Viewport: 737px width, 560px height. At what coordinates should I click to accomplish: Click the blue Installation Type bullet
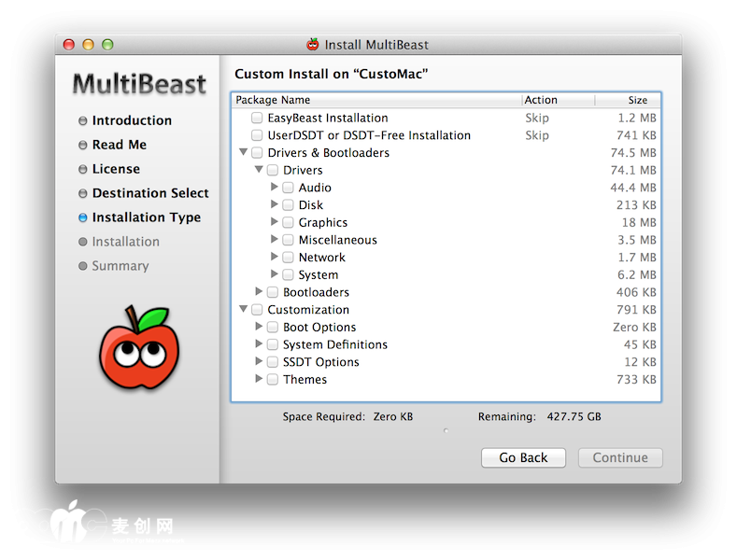point(82,217)
